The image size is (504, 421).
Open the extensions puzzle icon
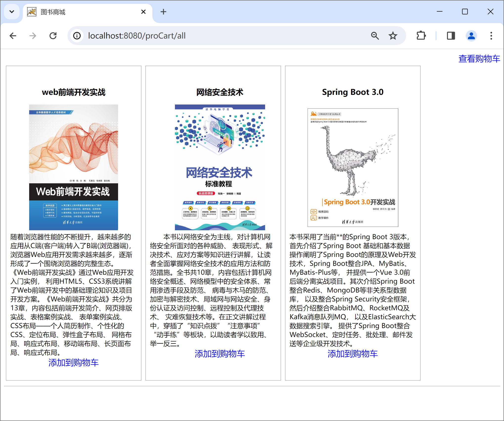[421, 36]
